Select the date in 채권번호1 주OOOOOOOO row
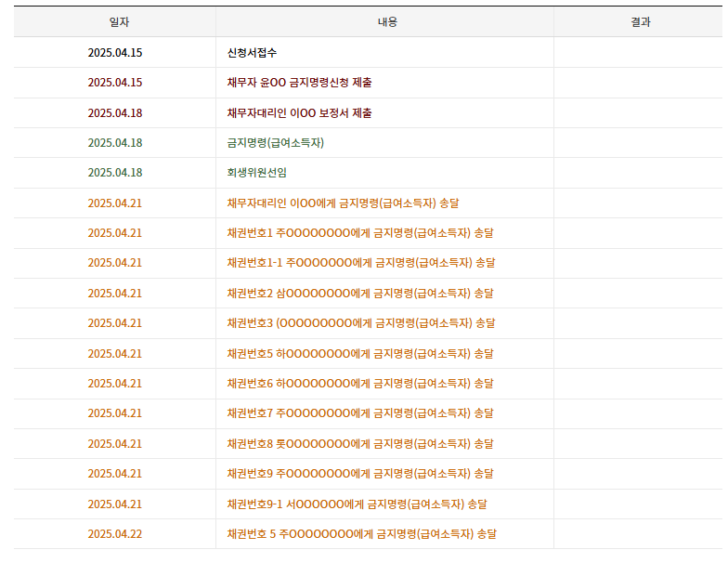728x563 pixels. click(115, 232)
